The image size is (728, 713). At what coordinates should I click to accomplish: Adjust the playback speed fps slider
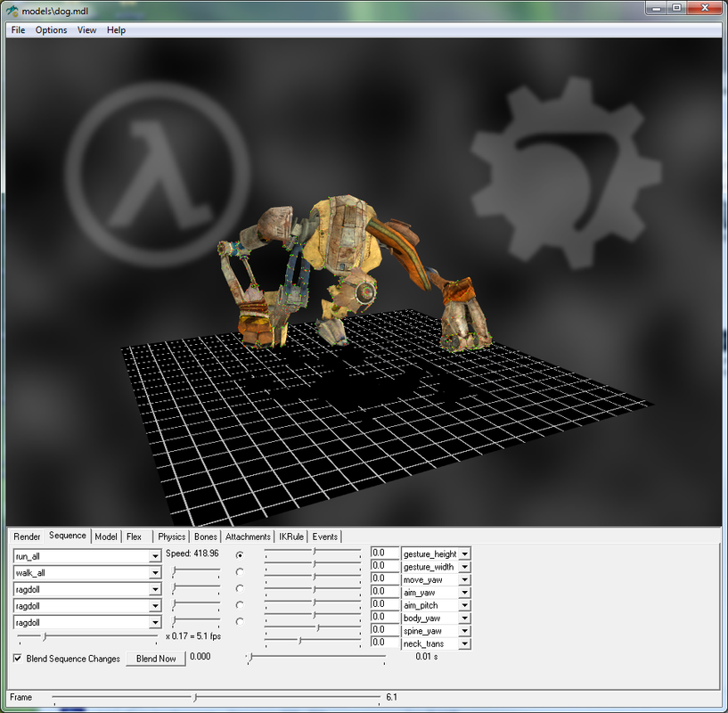87,637
